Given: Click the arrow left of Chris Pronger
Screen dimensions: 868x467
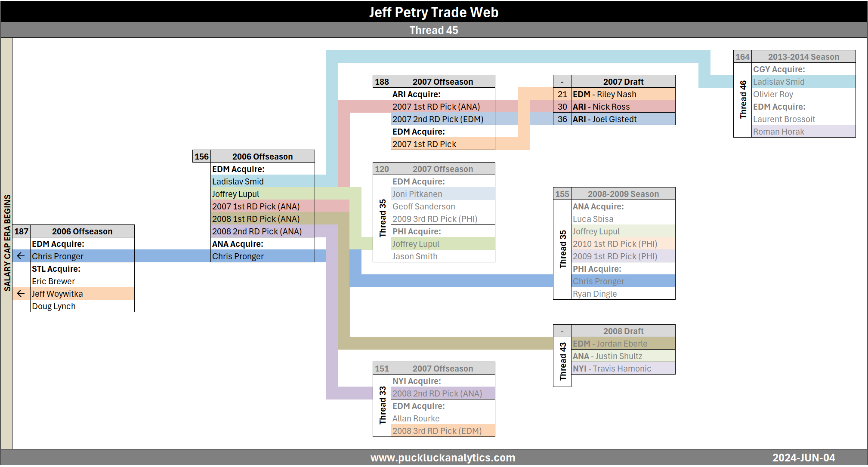Looking at the screenshot, I should pyautogui.click(x=21, y=256).
